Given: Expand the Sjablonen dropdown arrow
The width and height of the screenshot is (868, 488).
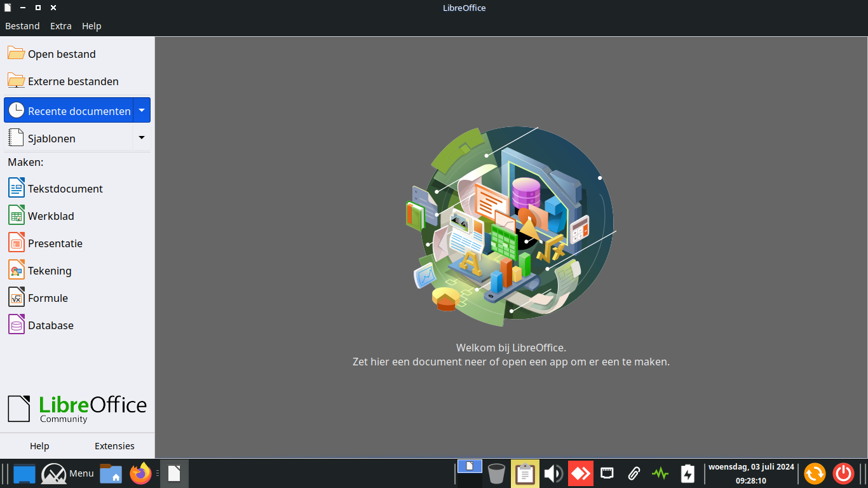Looking at the screenshot, I should pyautogui.click(x=142, y=138).
